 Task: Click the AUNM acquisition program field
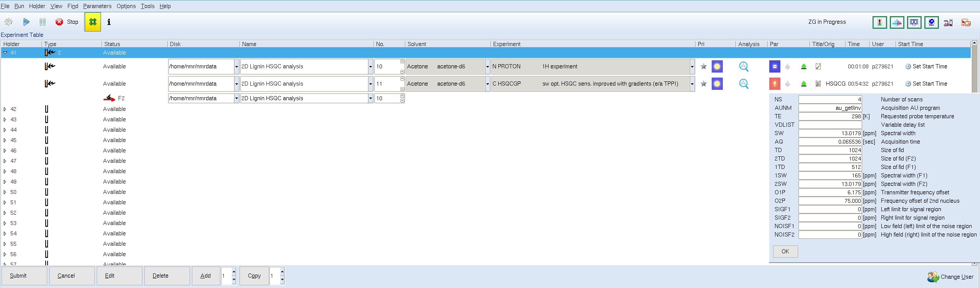click(x=830, y=108)
